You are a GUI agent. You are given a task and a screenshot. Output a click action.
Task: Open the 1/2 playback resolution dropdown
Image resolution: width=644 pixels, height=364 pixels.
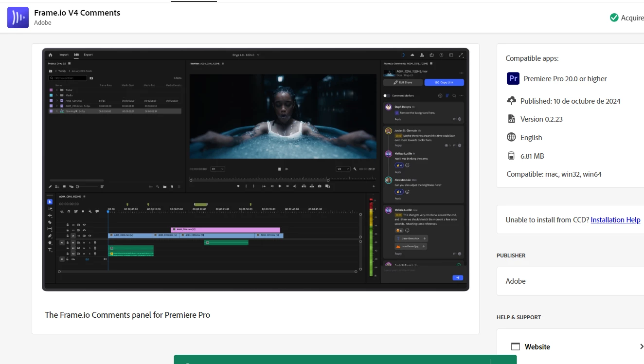tap(343, 169)
